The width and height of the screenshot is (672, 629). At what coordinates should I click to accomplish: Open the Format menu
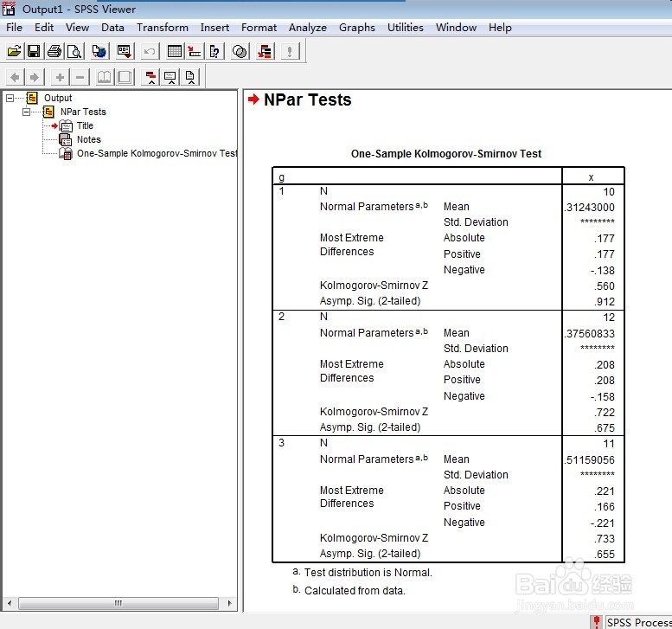[x=259, y=28]
